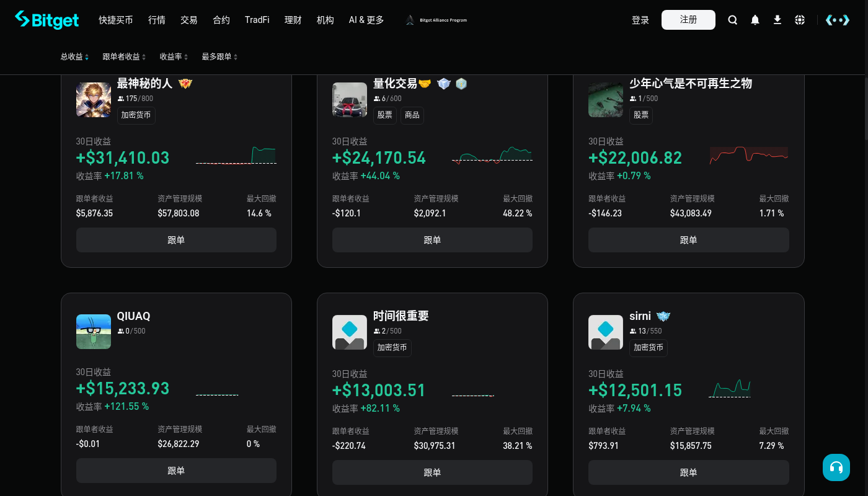
Task: Click the badge icon beside 最神秘的人
Action: 185,84
